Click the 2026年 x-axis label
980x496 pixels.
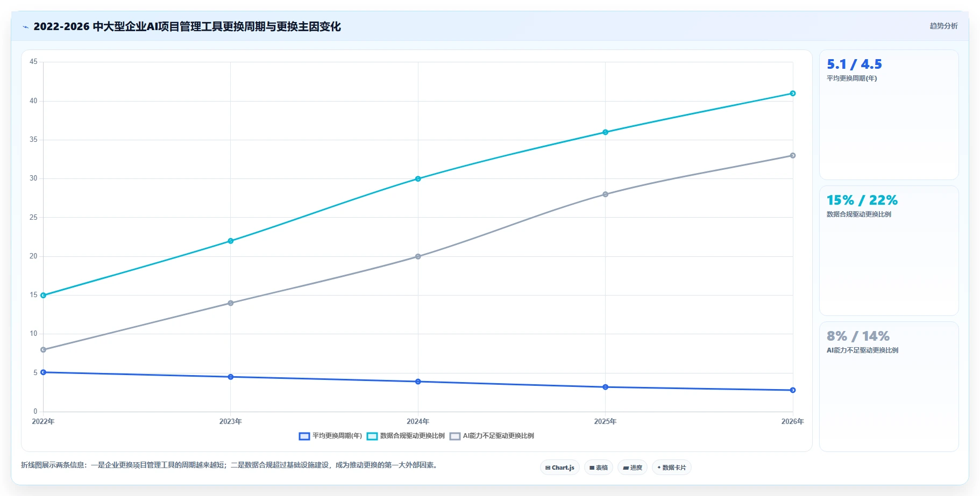tap(793, 422)
